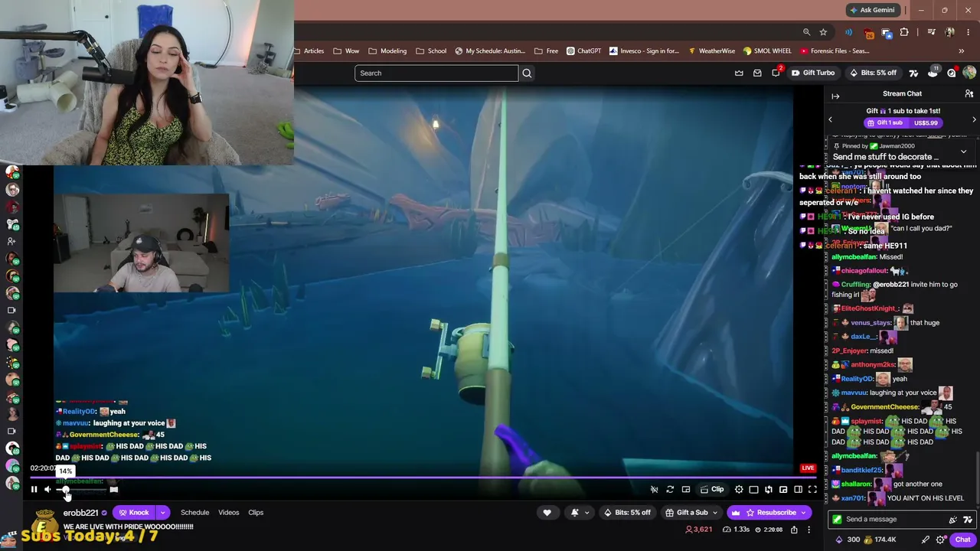This screenshot has height=551, width=980.
Task: Open the School bookmarks folder
Action: pyautogui.click(x=431, y=51)
